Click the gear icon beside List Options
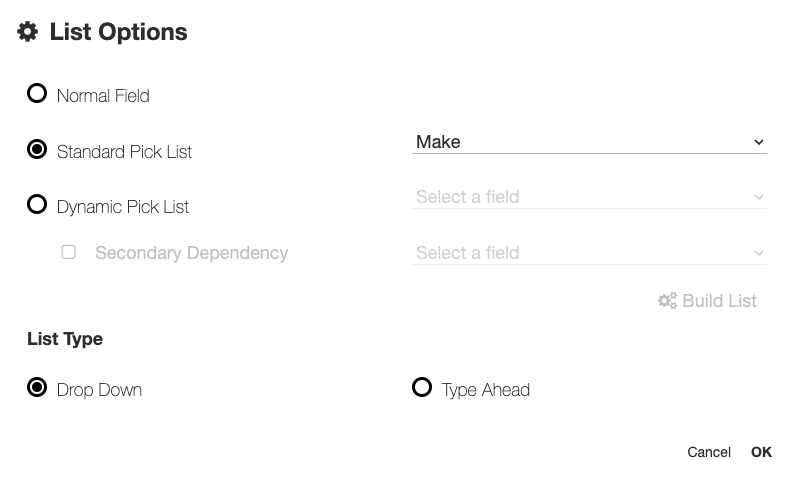794x481 pixels. (28, 32)
